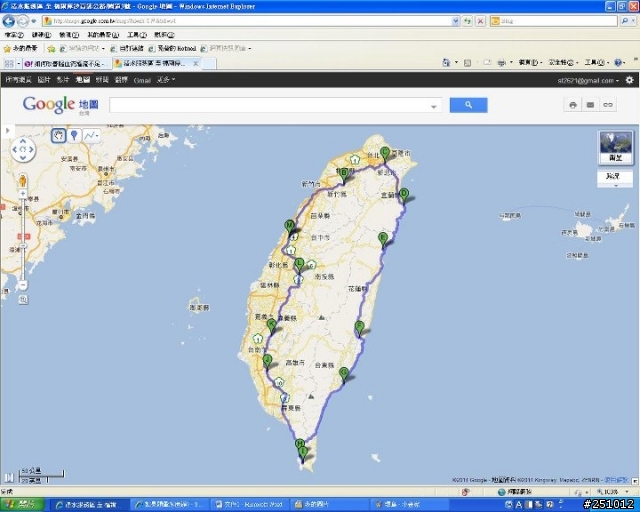Select the placemark pin tool on map
Image resolution: width=640 pixels, height=512 pixels.
(74, 135)
